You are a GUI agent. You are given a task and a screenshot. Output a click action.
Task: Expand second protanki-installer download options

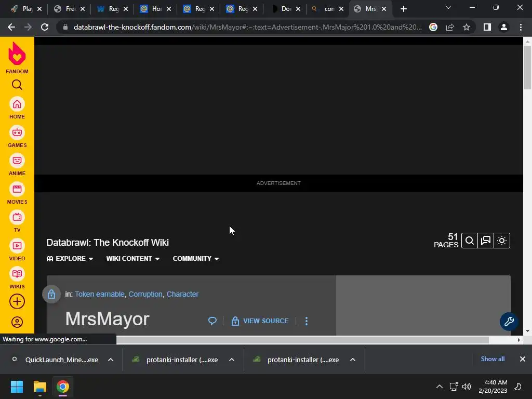[x=353, y=360]
